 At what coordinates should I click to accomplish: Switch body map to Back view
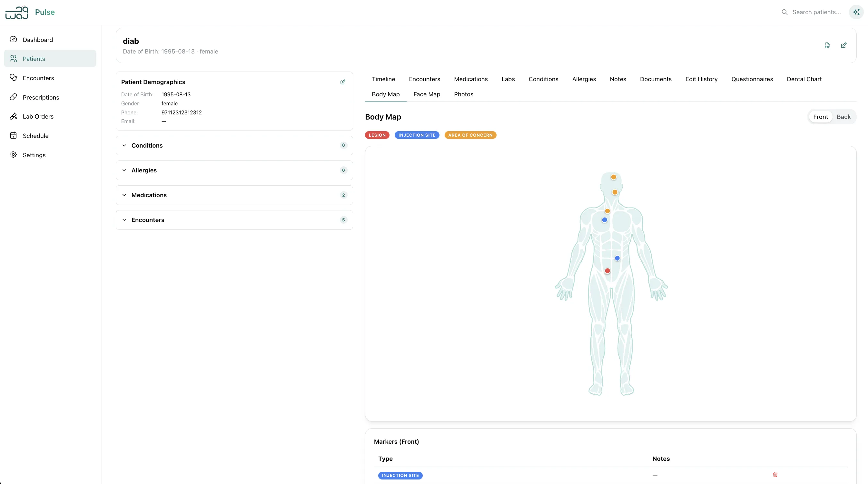pos(844,117)
